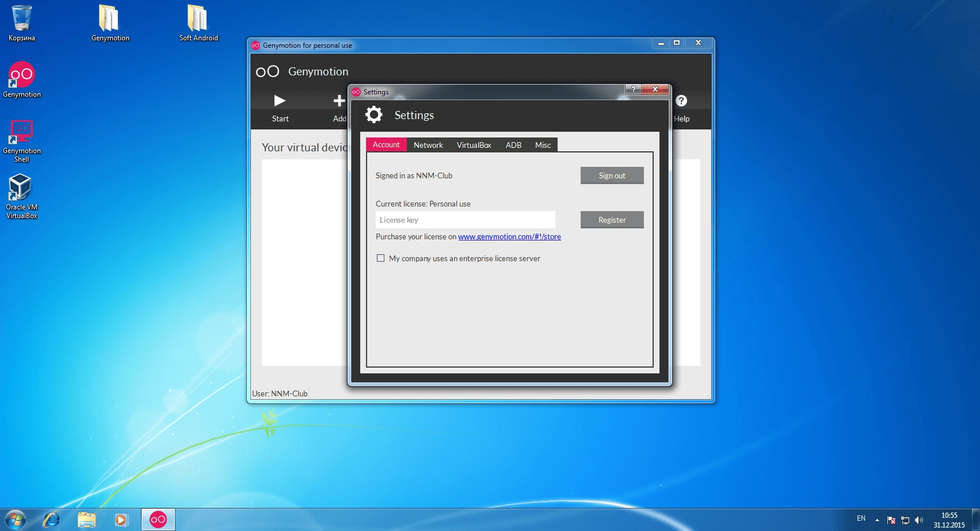
Task: Click the EN language indicator
Action: click(x=861, y=518)
